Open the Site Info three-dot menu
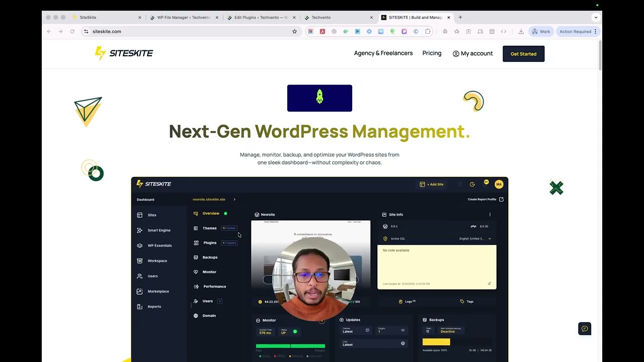The width and height of the screenshot is (644, 362). pos(490,215)
